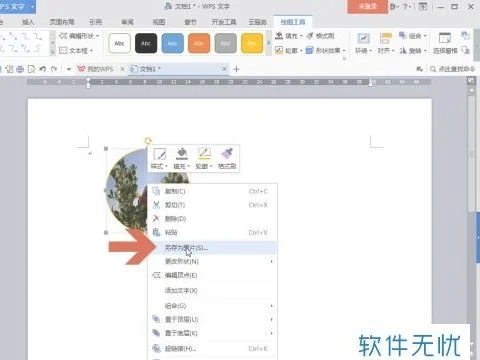This screenshot has height=360, width=480.
Task: Apply the white Abc shape style
Action: pos(119,43)
